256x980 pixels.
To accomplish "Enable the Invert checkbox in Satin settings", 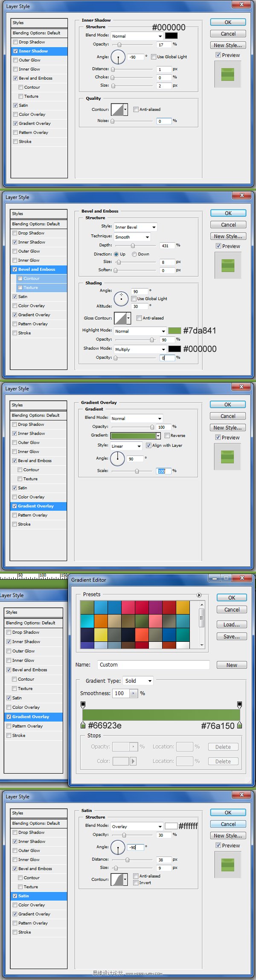I will point(136,883).
